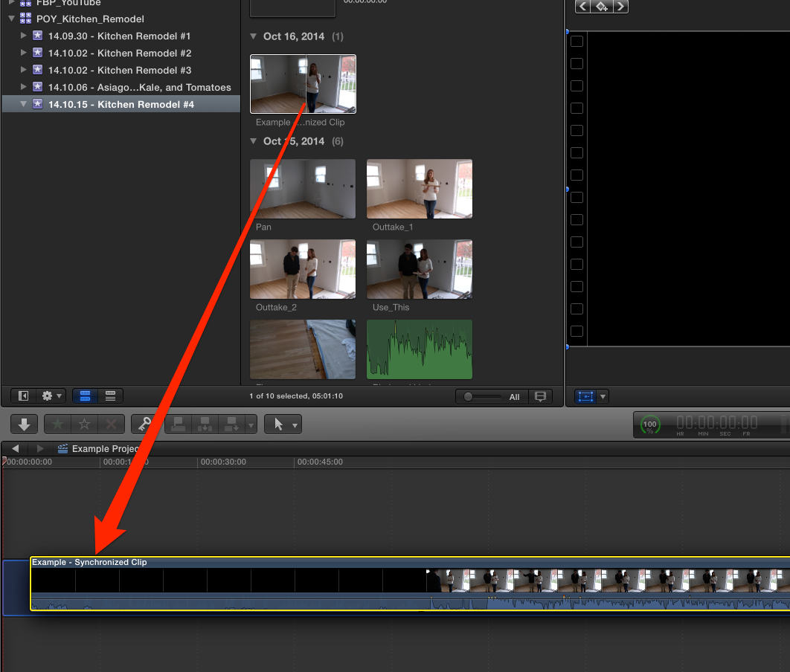Open the browser gear action menu
790x672 pixels.
click(x=52, y=396)
